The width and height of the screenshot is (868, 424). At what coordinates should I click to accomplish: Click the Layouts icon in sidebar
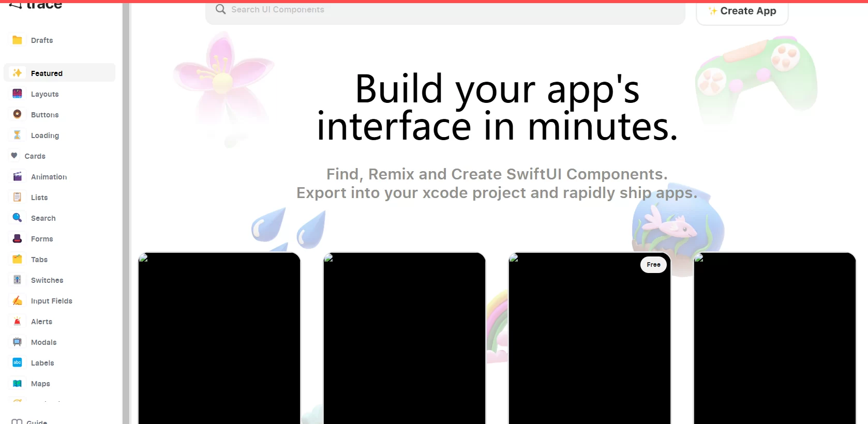pyautogui.click(x=17, y=94)
